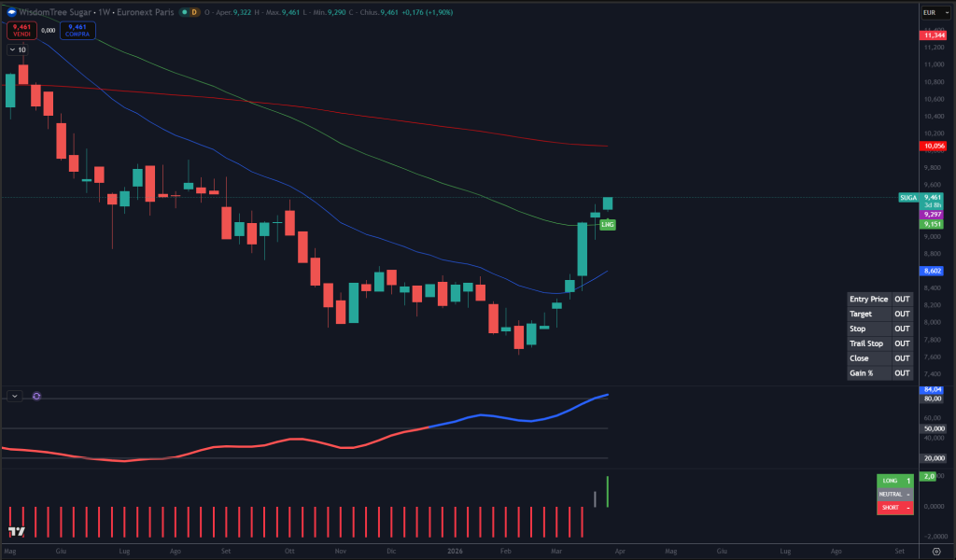Click the gray signal bar in the bottom pane
Image resolution: width=956 pixels, height=560 pixels.
pos(595,498)
